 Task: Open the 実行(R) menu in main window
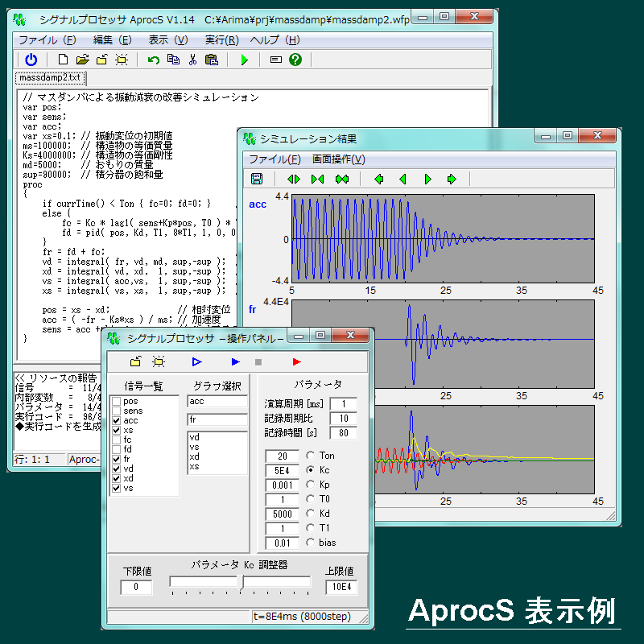tap(221, 39)
